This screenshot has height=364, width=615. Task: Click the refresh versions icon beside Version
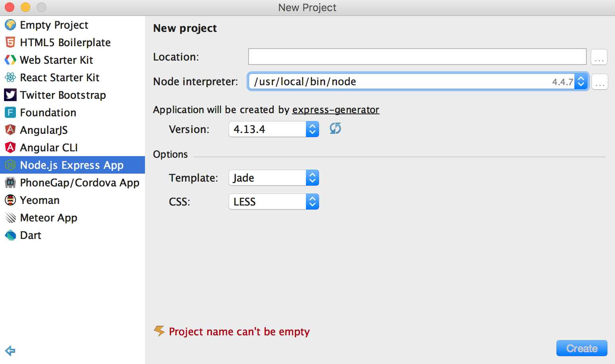pos(335,128)
